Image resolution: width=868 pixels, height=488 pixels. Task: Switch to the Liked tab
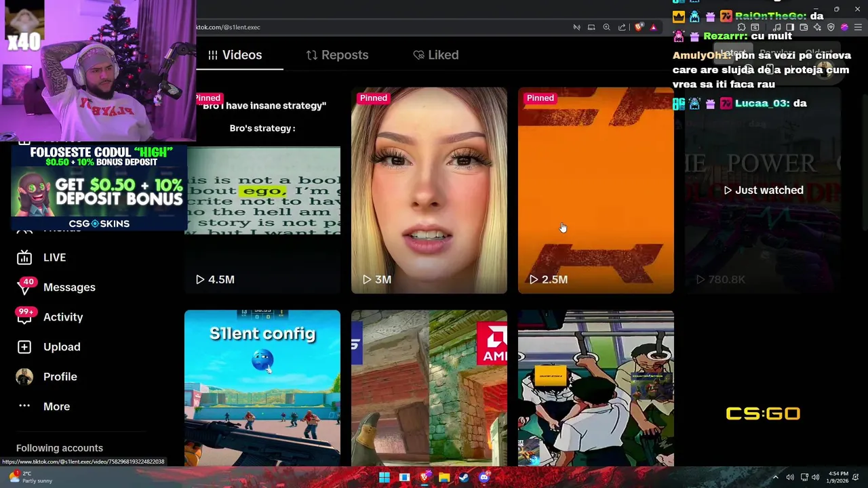(x=436, y=55)
